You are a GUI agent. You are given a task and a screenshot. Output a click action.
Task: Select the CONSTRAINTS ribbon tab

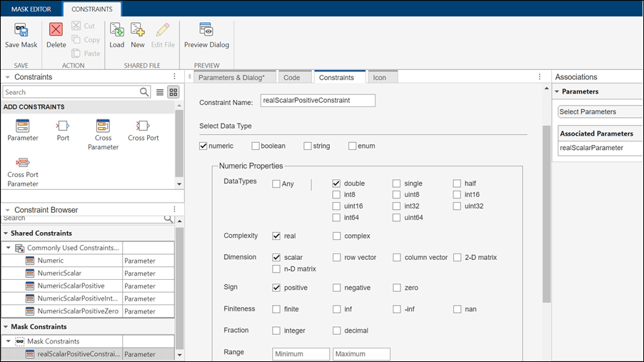coord(92,9)
